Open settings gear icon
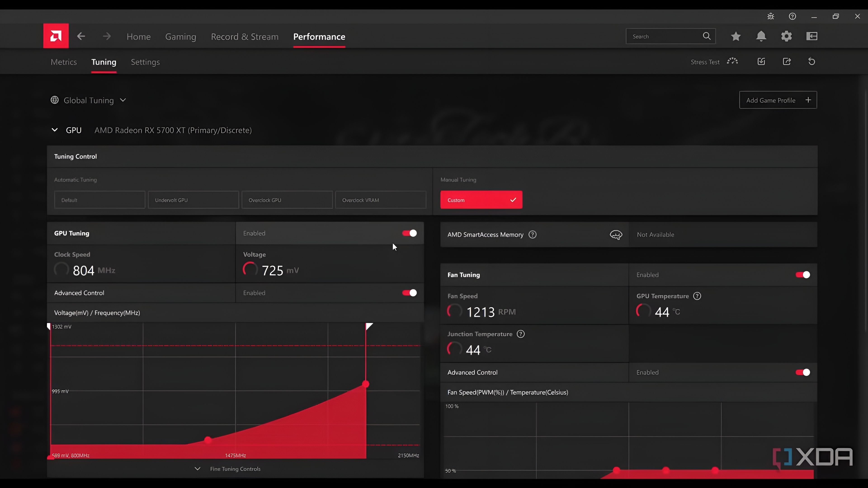The width and height of the screenshot is (868, 488). coord(786,36)
